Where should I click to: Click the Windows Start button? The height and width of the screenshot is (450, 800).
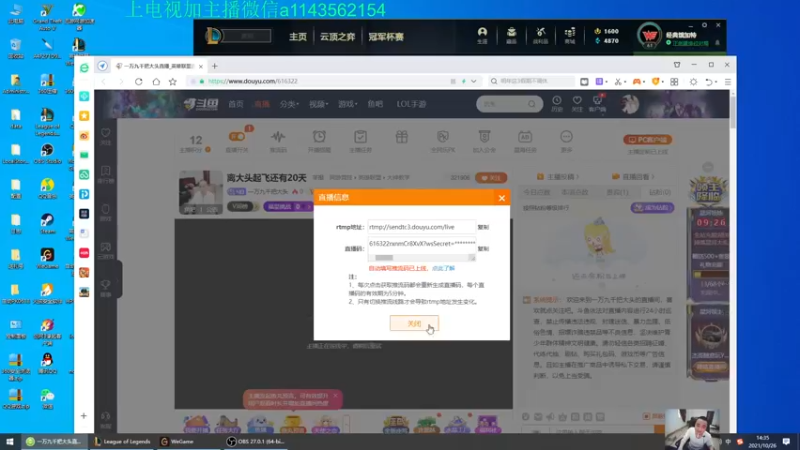[10, 441]
